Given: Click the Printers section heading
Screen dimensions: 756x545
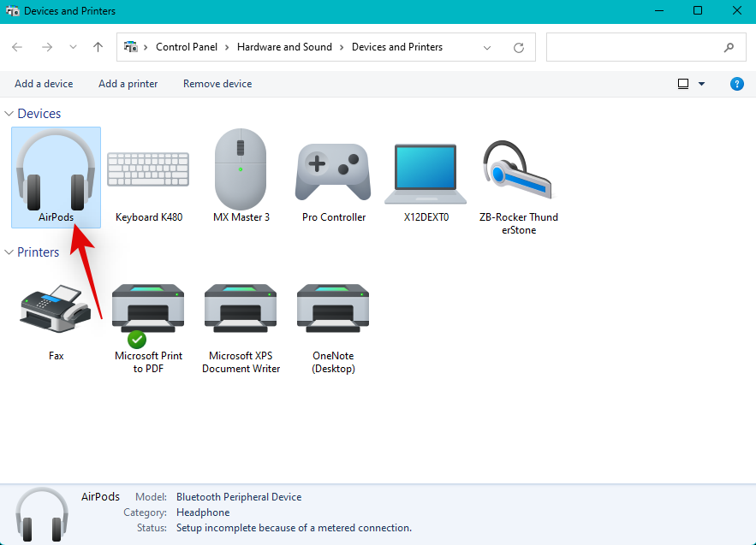Looking at the screenshot, I should point(38,252).
